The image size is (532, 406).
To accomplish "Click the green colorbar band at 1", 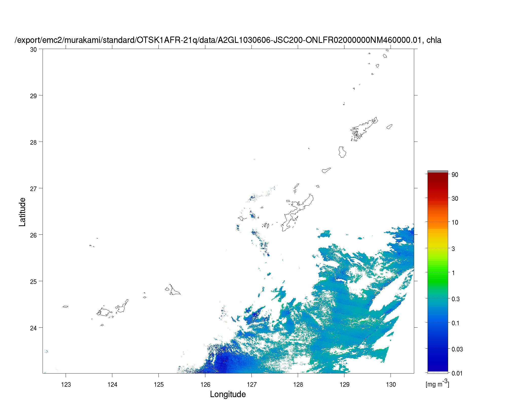I will coord(438,272).
